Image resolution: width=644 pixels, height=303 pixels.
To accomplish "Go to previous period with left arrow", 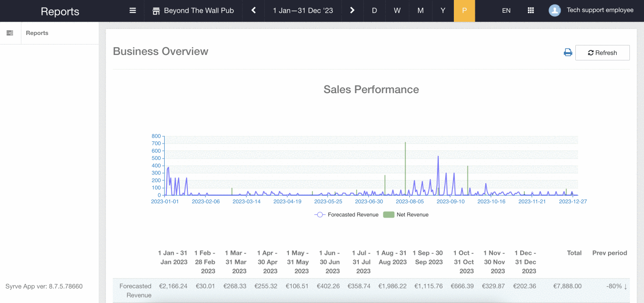I will [254, 10].
